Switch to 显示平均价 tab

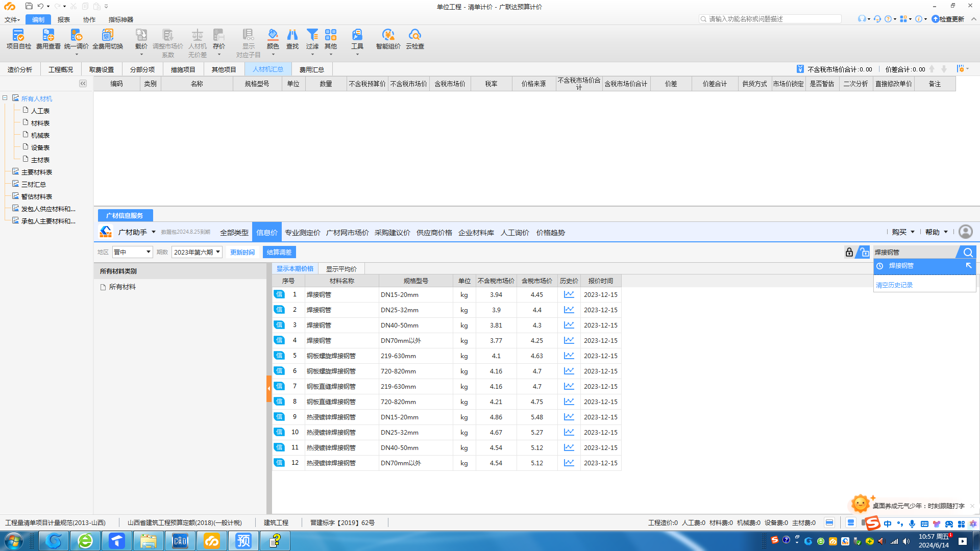341,269
